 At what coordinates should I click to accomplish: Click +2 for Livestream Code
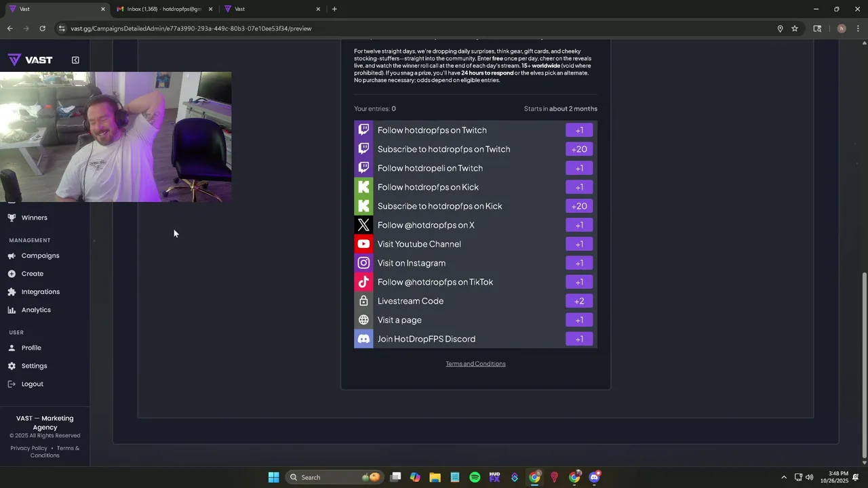pyautogui.click(x=579, y=301)
